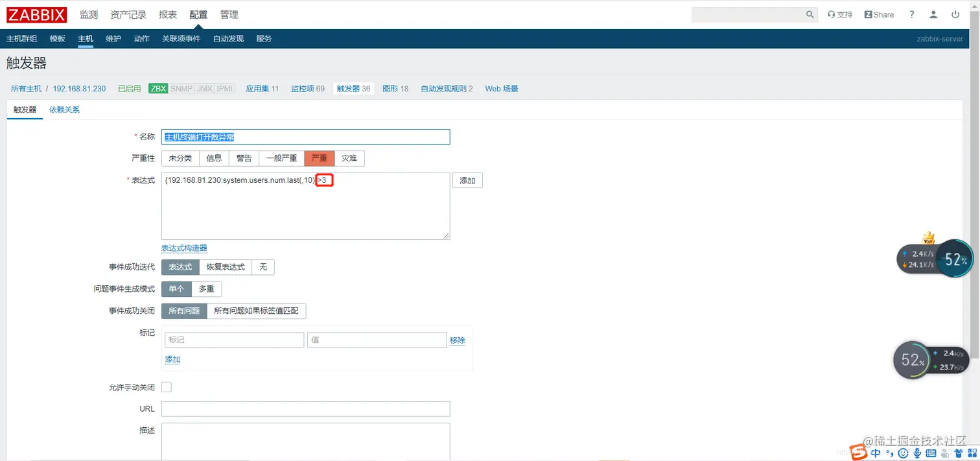
Task: Click the ZABBIX logo
Action: pyautogui.click(x=36, y=14)
